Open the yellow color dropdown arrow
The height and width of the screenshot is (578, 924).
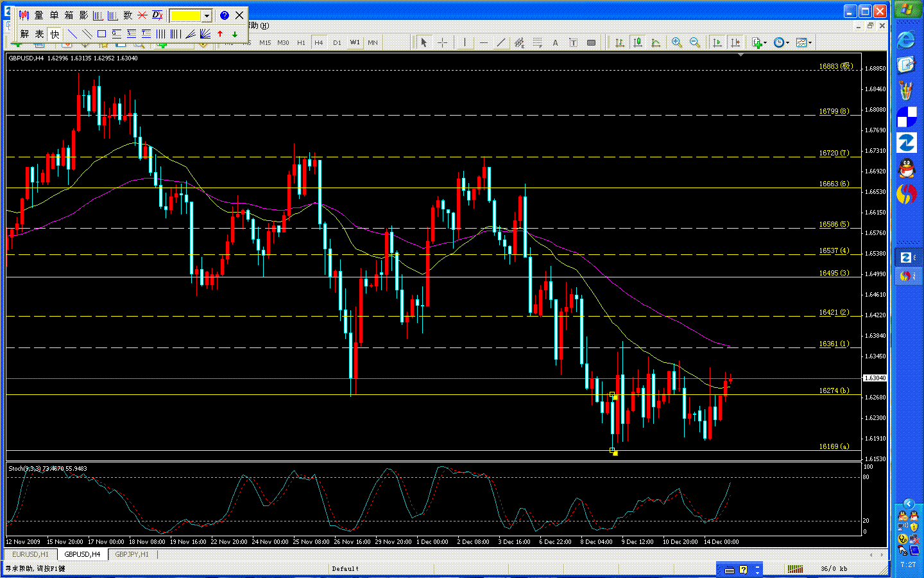tap(207, 15)
